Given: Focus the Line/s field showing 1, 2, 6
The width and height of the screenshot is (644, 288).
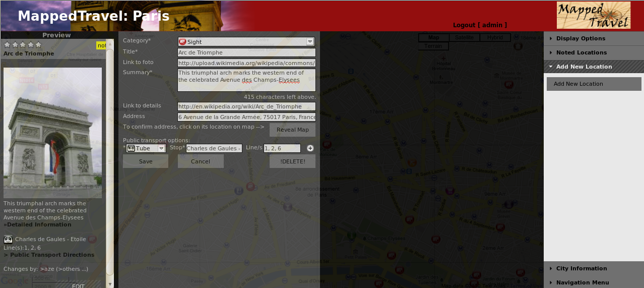Looking at the screenshot, I should 282,148.
